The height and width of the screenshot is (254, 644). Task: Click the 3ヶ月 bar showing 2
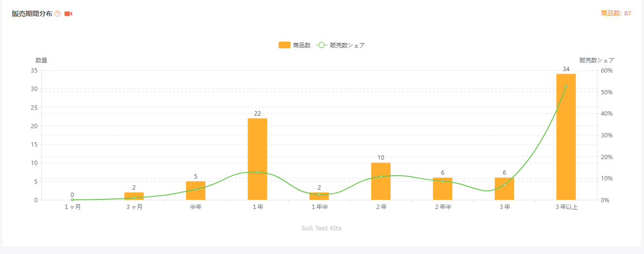[134, 196]
